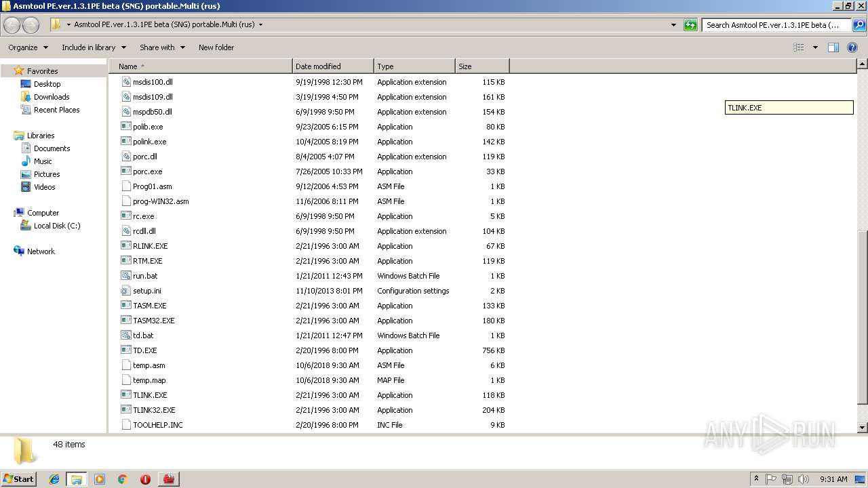868x488 pixels.
Task: Click the search magnifier icon
Action: pos(859,25)
